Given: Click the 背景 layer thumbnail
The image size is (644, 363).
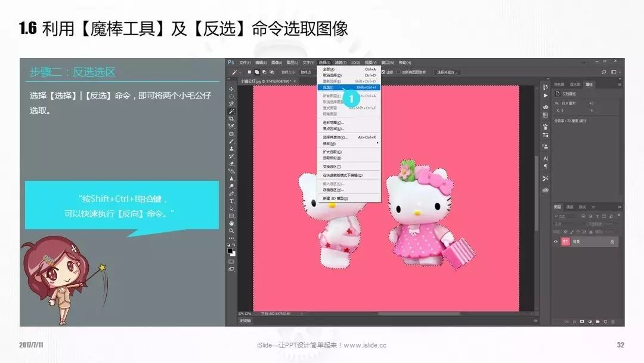Looking at the screenshot, I should 565,242.
